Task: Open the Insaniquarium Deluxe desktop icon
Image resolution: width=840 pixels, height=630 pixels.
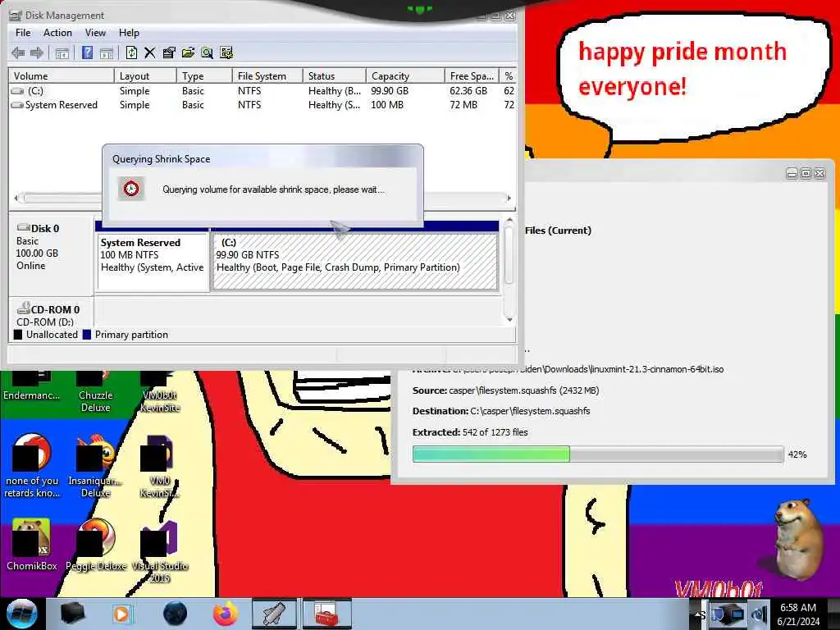Action: [95, 466]
